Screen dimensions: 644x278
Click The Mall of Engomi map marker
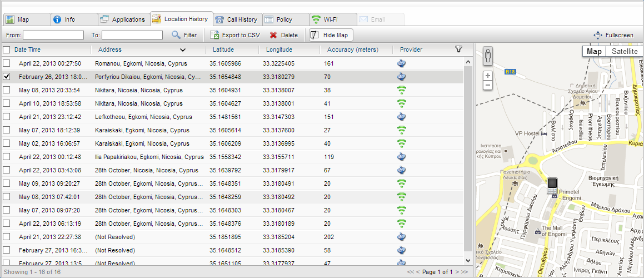point(538,231)
